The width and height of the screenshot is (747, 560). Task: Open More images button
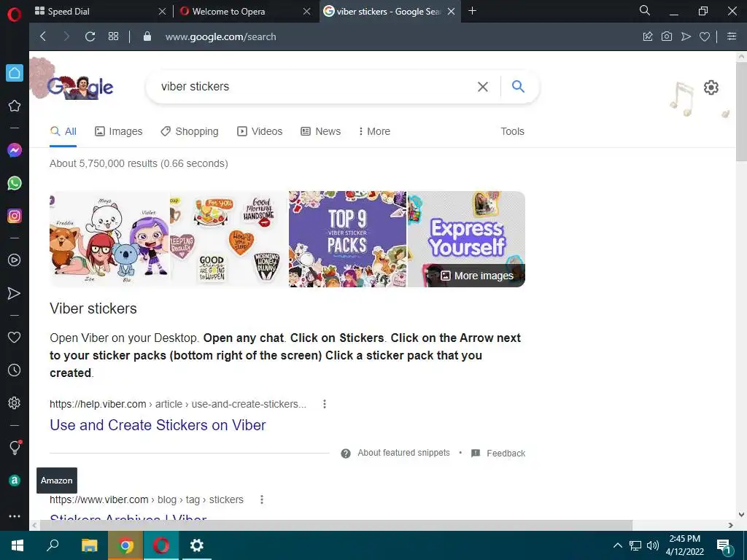pos(477,276)
